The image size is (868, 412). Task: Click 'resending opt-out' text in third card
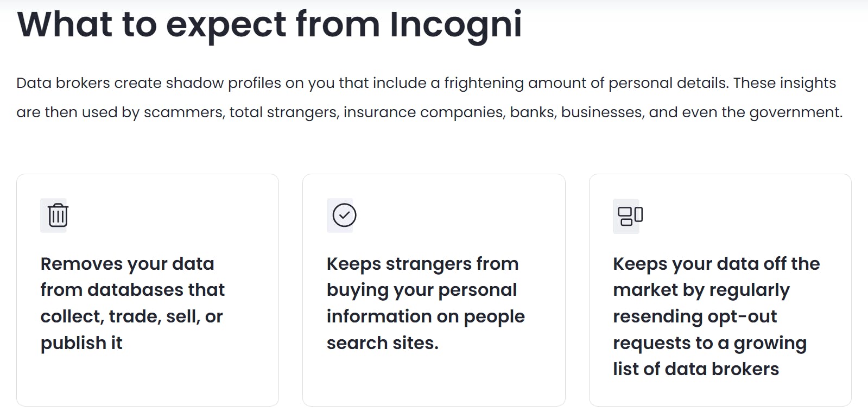(x=695, y=316)
